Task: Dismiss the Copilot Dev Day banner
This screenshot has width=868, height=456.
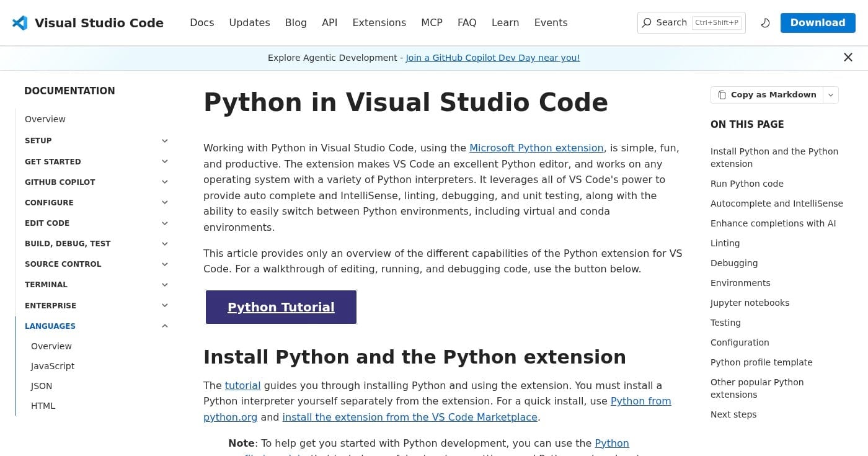Action: 848,57
